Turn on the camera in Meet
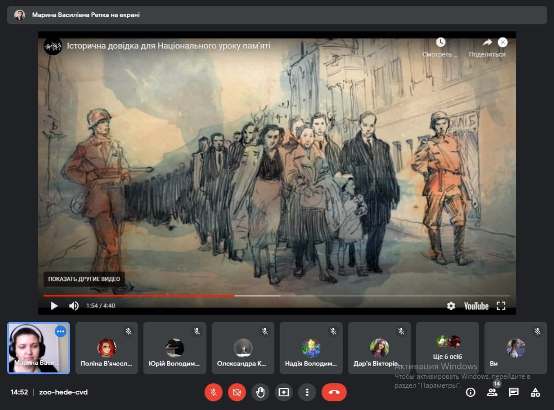Screen dimensions: 554x410 [x=237, y=392]
